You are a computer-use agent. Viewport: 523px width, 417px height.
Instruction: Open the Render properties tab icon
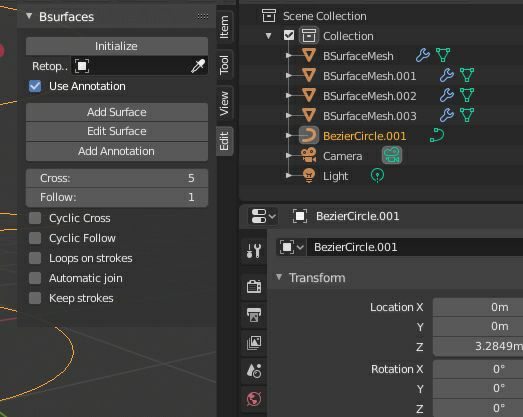254,286
